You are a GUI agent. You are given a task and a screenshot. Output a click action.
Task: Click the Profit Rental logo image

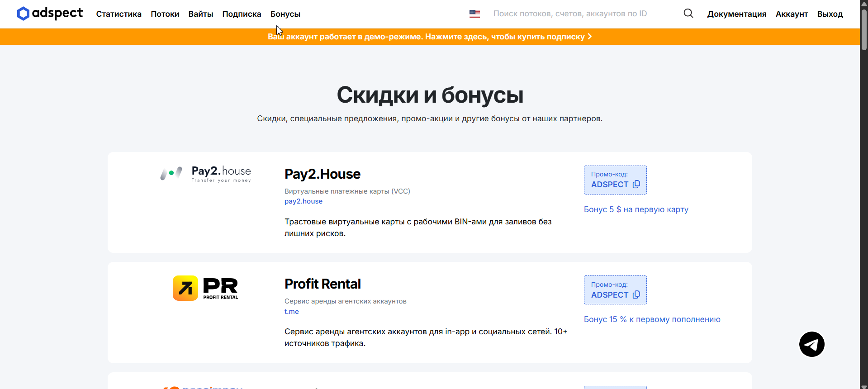click(206, 288)
